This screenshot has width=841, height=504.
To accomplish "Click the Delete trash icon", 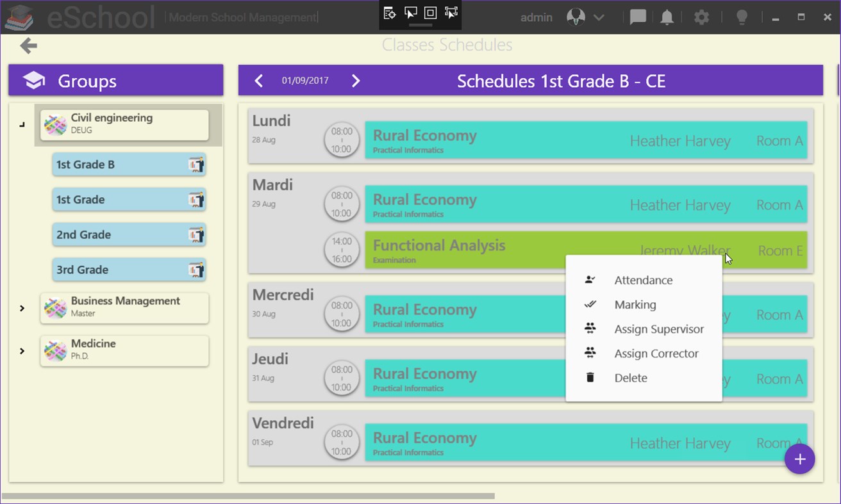I will pyautogui.click(x=590, y=378).
